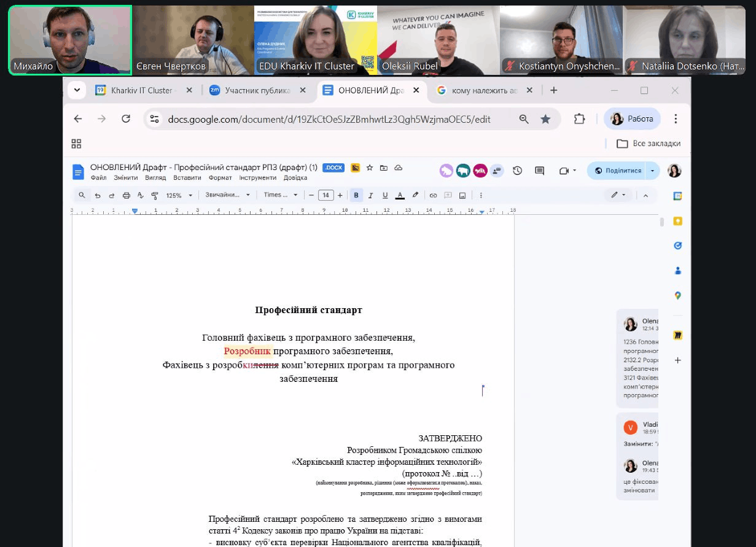Open the 125% zoom dropdown
This screenshot has height=547, width=756.
coord(179,195)
